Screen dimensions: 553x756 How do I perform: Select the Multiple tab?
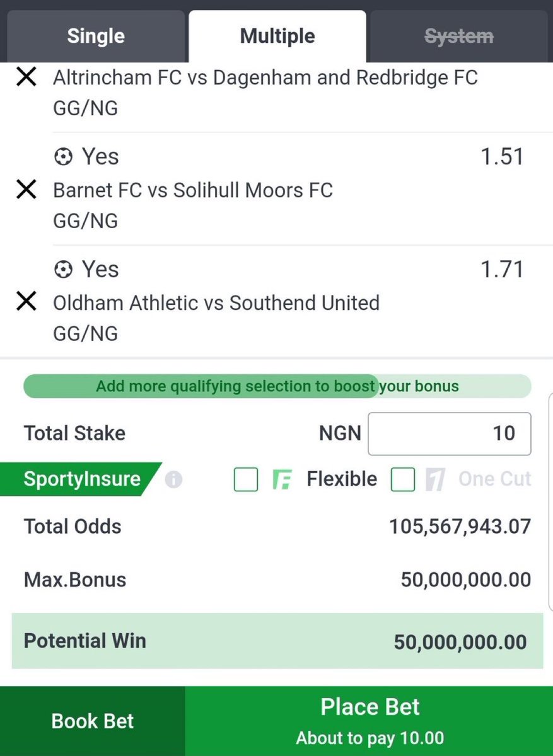tap(277, 37)
